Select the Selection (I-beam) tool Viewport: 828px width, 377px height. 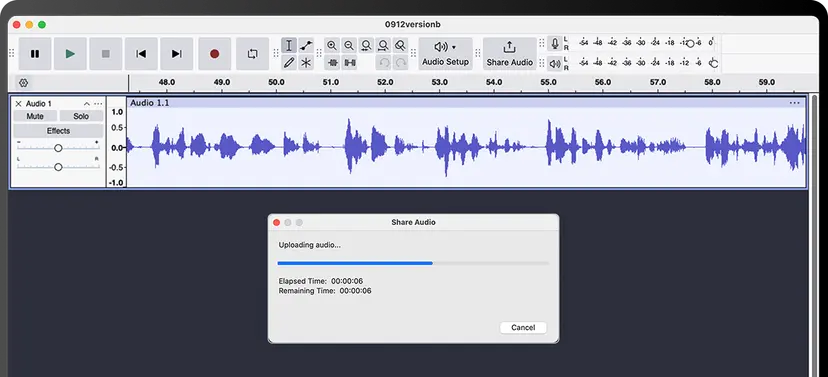(x=289, y=45)
